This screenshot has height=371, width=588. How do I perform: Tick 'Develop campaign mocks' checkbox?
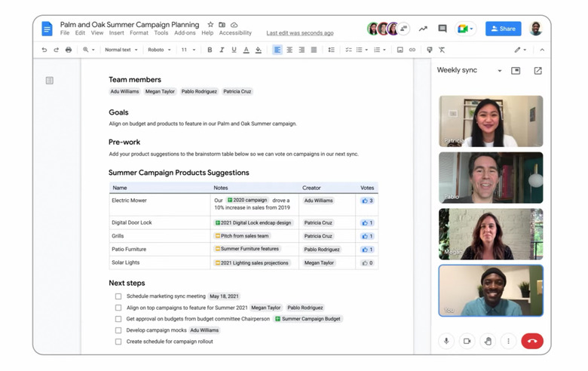click(118, 330)
